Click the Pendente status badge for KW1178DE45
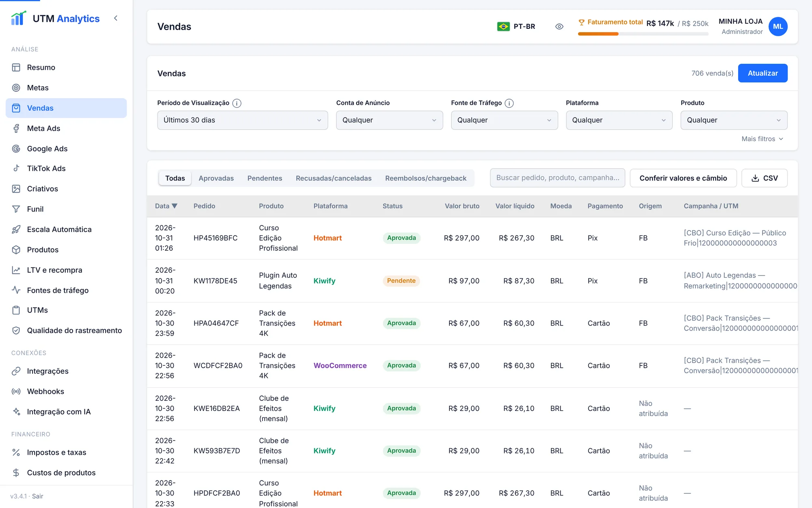Screen dimensions: 812x508 pos(401,281)
